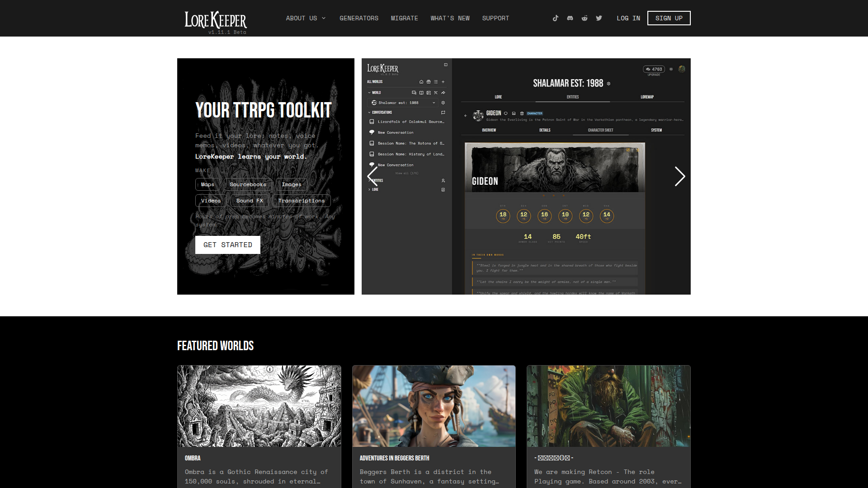The image size is (868, 488).
Task: Open the Support menu item
Action: click(x=495, y=18)
